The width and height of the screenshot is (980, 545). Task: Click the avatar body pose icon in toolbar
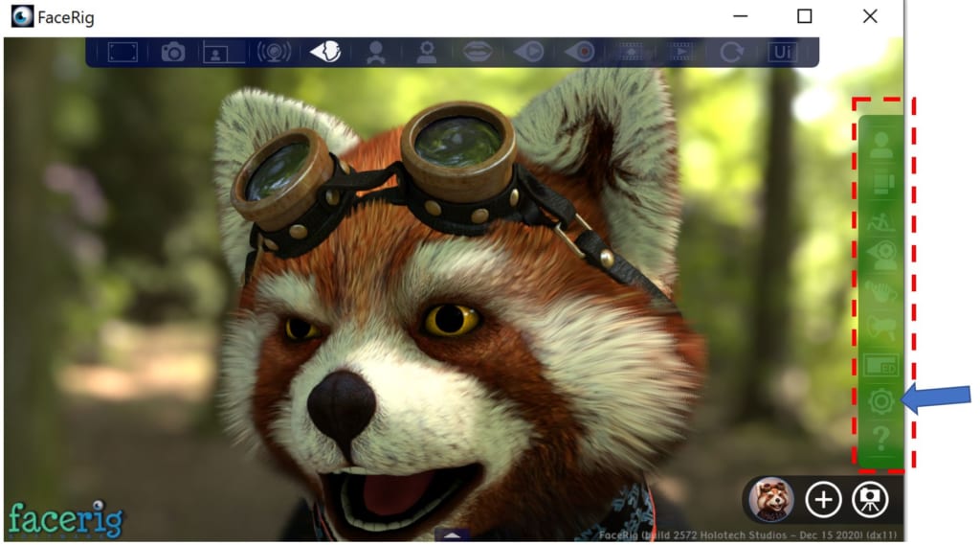coord(375,53)
